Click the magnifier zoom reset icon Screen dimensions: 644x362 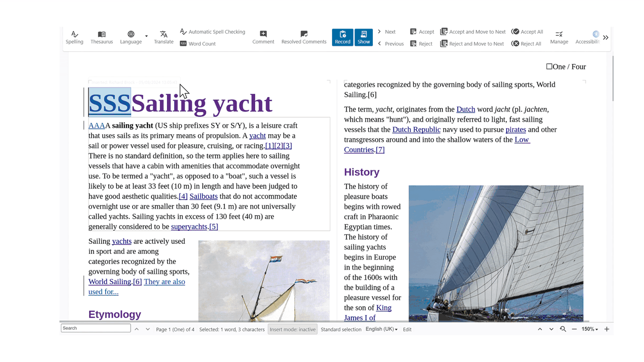coord(563,329)
